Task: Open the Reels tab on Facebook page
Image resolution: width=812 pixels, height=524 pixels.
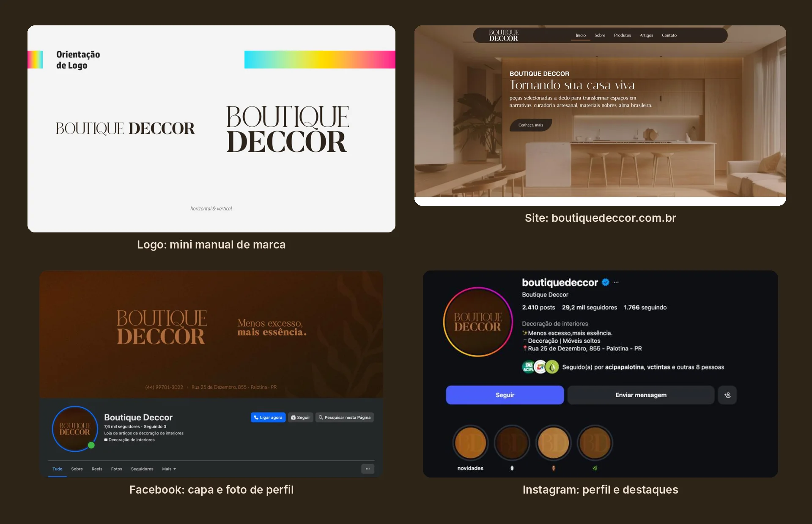Action: pos(97,469)
